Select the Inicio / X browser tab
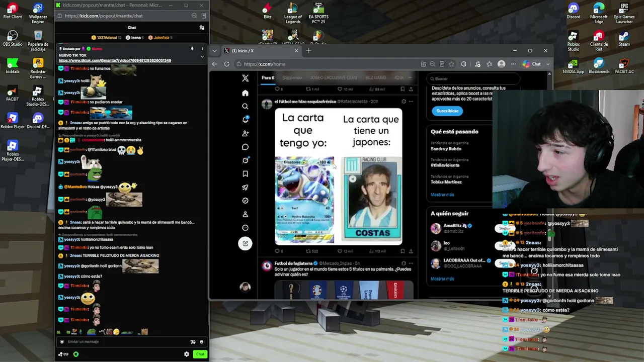644x362 pixels. pyautogui.click(x=262, y=51)
